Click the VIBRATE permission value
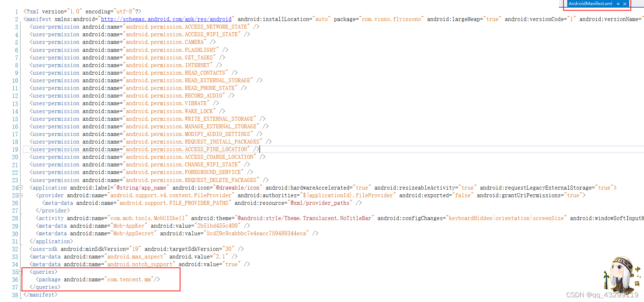This screenshot has width=644, height=302. point(166,103)
